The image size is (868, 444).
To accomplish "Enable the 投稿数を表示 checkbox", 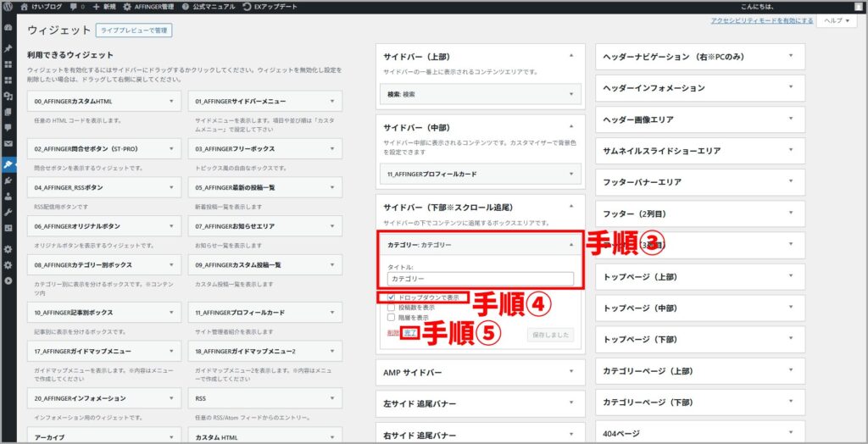I will tap(391, 308).
